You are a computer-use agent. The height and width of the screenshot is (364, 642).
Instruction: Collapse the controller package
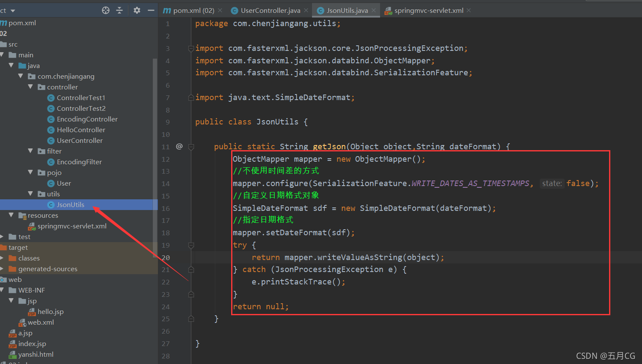[30, 87]
